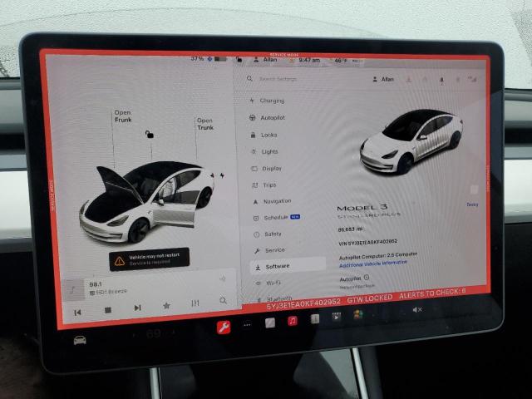Tap the Allan profile in status bar
The height and width of the screenshot is (399, 532).
266,60
